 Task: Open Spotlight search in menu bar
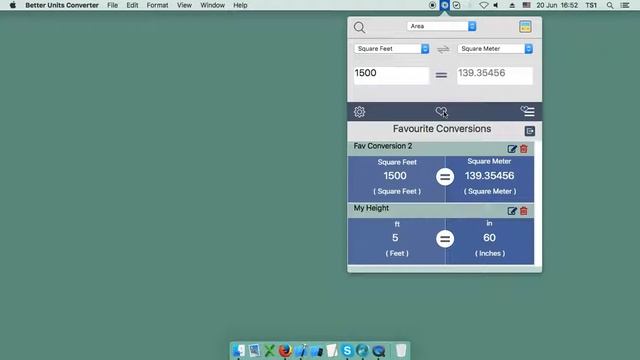610,5
